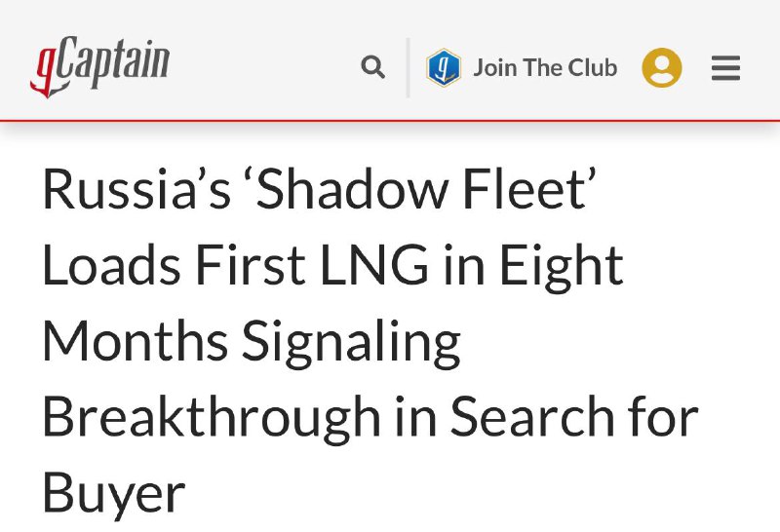Open the hamburger menu icon

tap(725, 67)
